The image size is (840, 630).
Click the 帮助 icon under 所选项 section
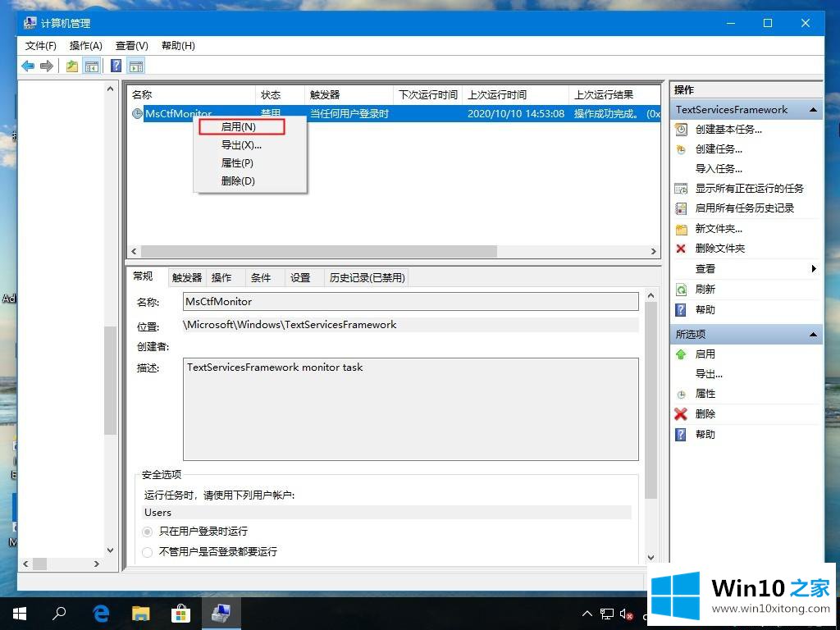pyautogui.click(x=681, y=435)
